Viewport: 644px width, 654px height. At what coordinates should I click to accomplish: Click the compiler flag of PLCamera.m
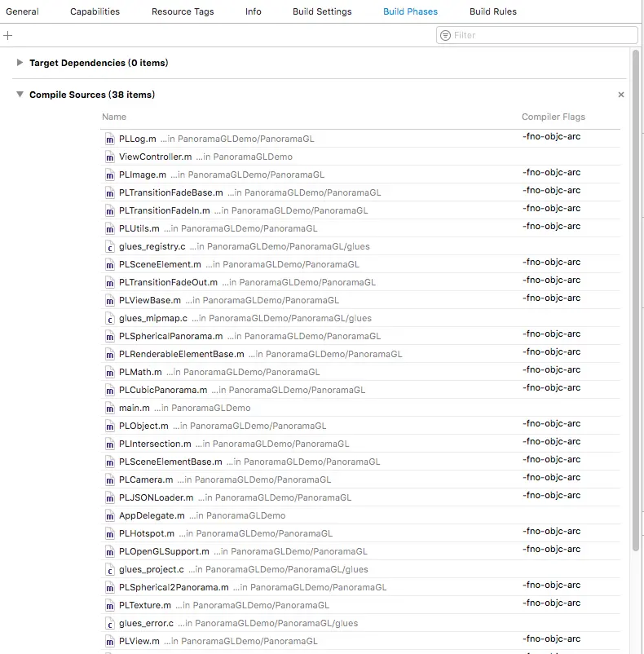point(551,477)
